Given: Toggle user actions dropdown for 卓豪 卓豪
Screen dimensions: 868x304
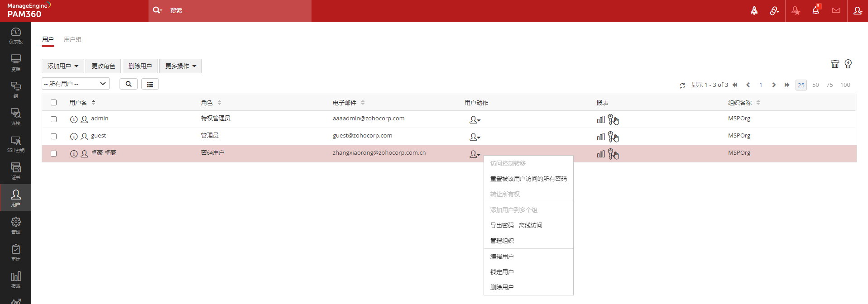Looking at the screenshot, I should tap(475, 154).
